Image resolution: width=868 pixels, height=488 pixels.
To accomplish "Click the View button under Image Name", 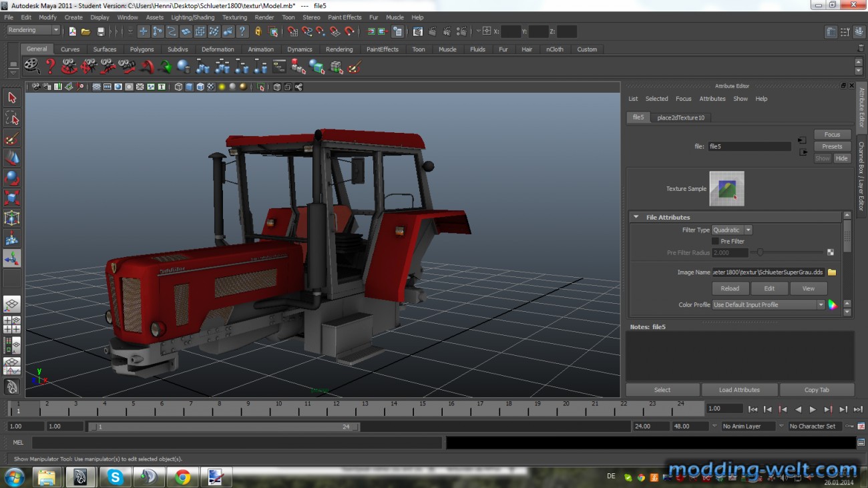I will coord(809,288).
